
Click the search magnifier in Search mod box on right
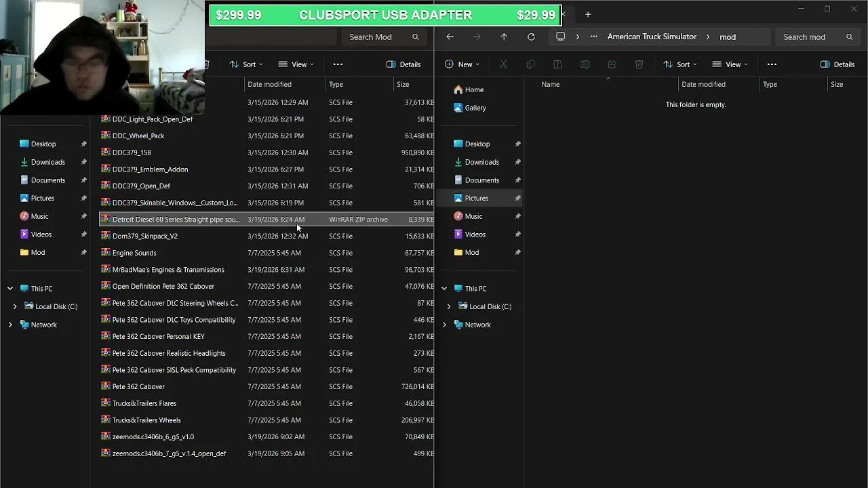click(x=849, y=37)
